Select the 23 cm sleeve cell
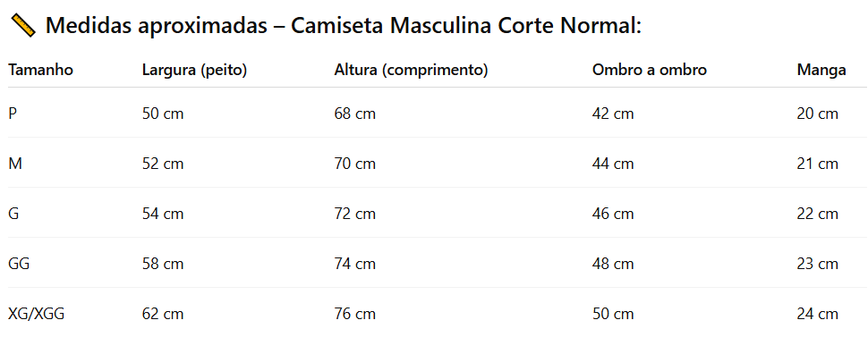The height and width of the screenshot is (354, 868). tap(818, 264)
